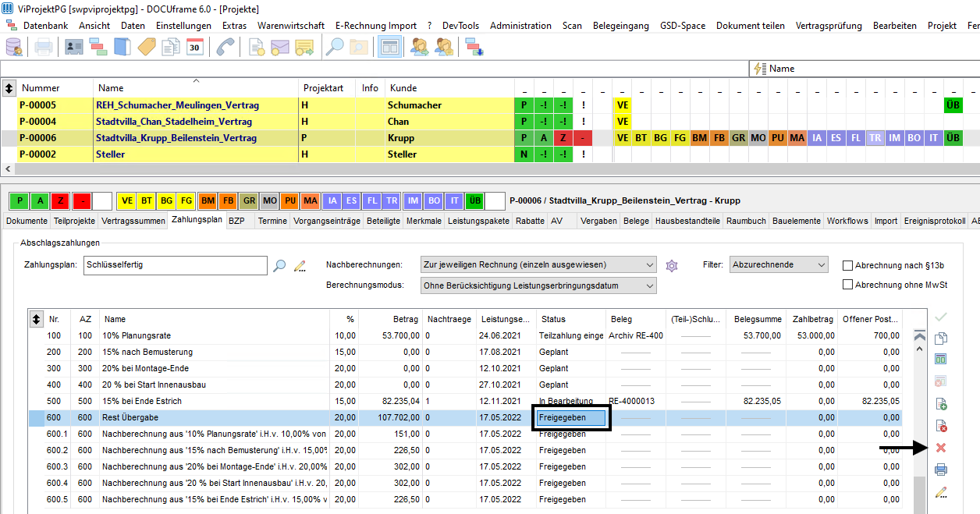
Task: Click red Z status box in detail header
Action: (x=60, y=200)
